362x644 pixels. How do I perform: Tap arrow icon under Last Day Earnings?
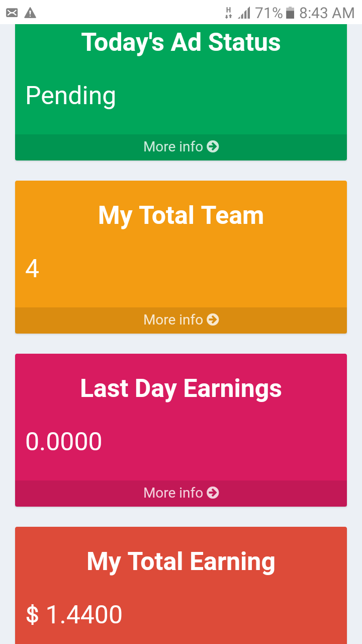[213, 493]
